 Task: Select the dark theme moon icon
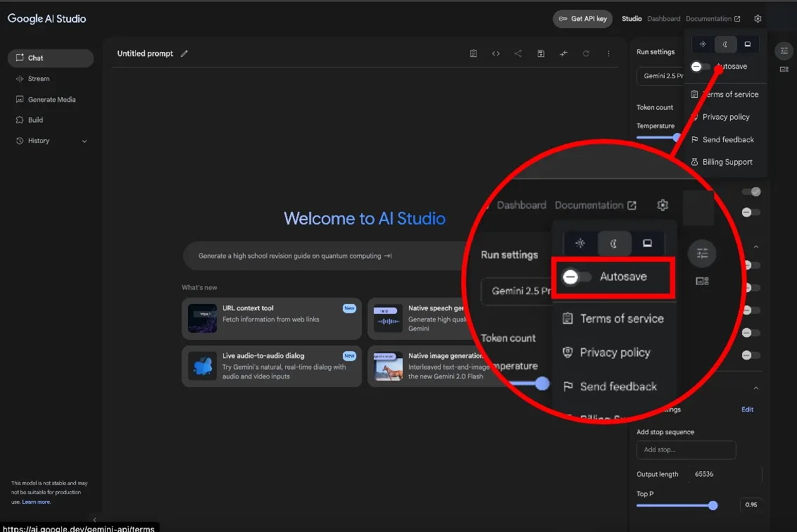(x=725, y=44)
